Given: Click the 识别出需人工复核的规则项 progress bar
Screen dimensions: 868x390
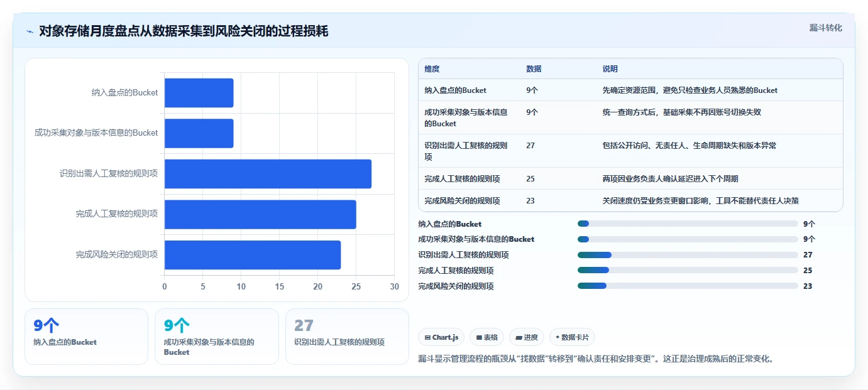Looking at the screenshot, I should coord(688,255).
